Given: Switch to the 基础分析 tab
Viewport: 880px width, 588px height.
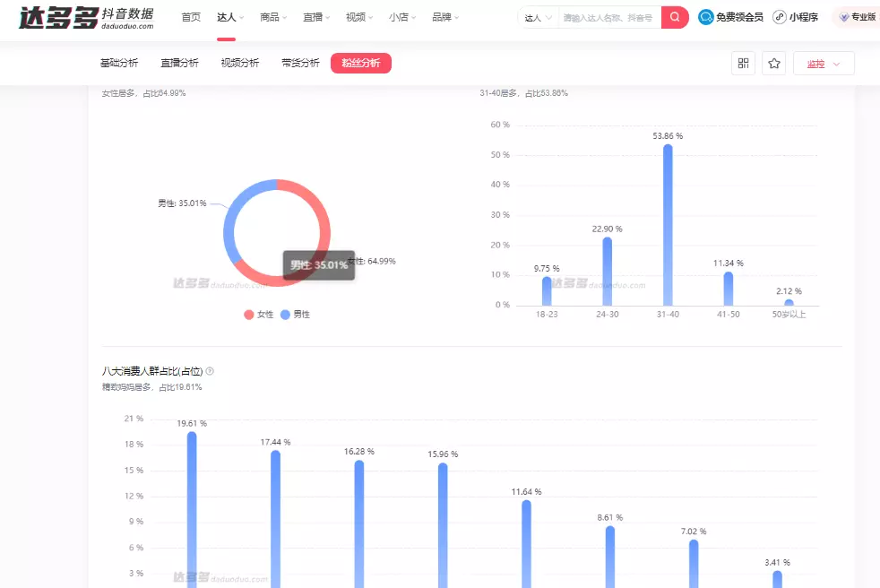Looking at the screenshot, I should 119,63.
